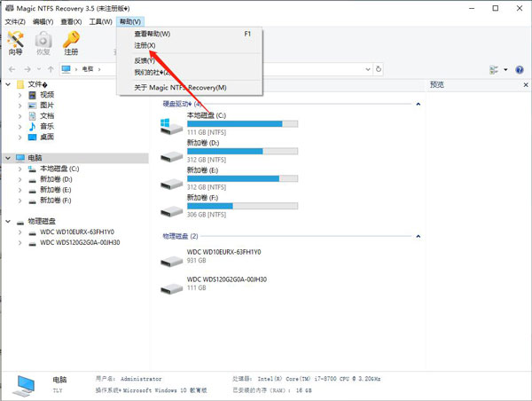Screen dimensions: 532x401
Task: Go back with the left arrow
Action: point(12,69)
